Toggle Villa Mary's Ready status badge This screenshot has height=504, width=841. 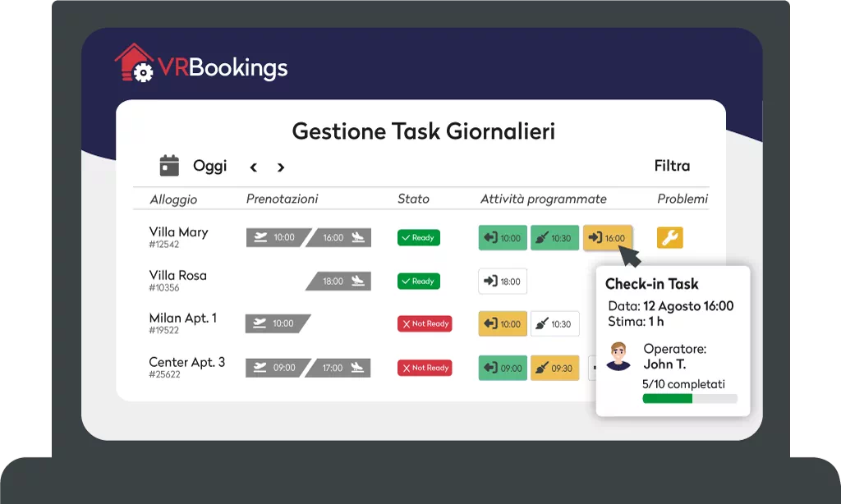418,238
